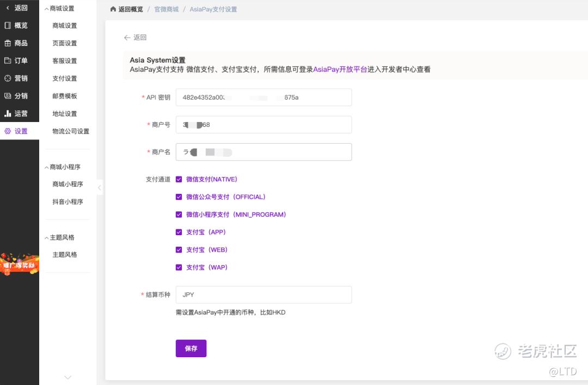Viewport: 588px width, 385px height.
Task: Open 地址设置 address settings
Action: point(64,114)
